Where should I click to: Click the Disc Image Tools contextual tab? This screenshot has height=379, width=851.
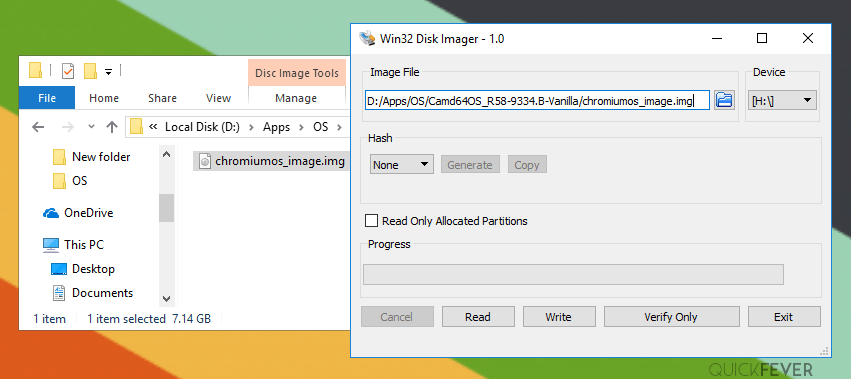click(x=297, y=73)
